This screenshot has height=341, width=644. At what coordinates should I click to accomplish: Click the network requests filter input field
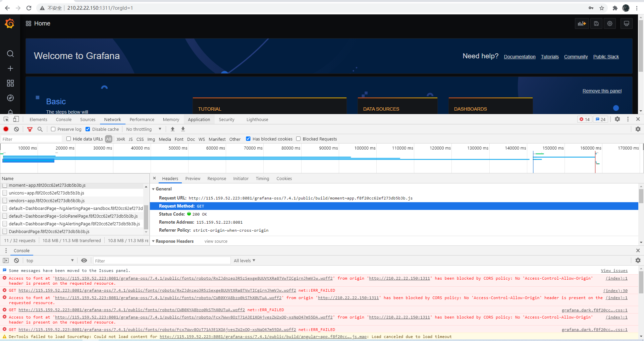click(31, 138)
